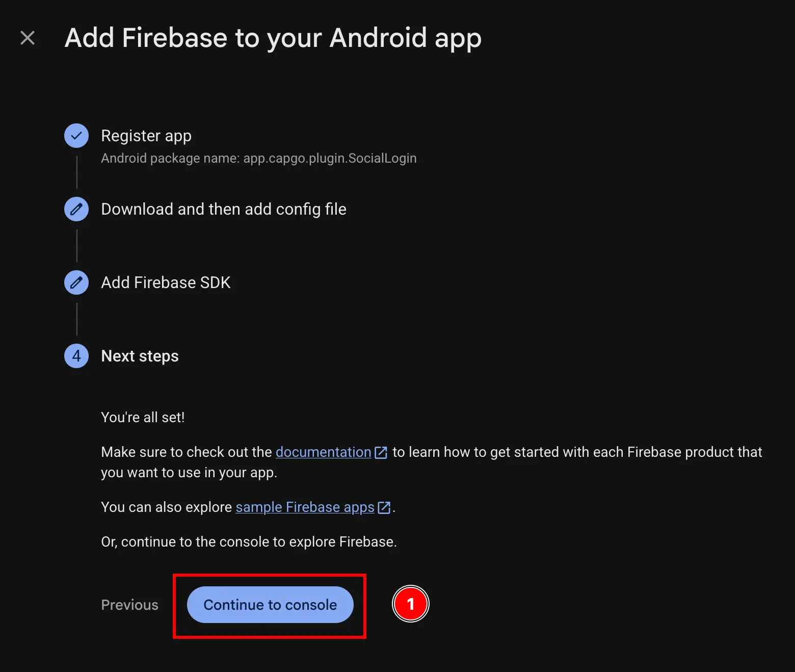The width and height of the screenshot is (795, 672).
Task: Click the connector line between step three and four
Action: 76,319
